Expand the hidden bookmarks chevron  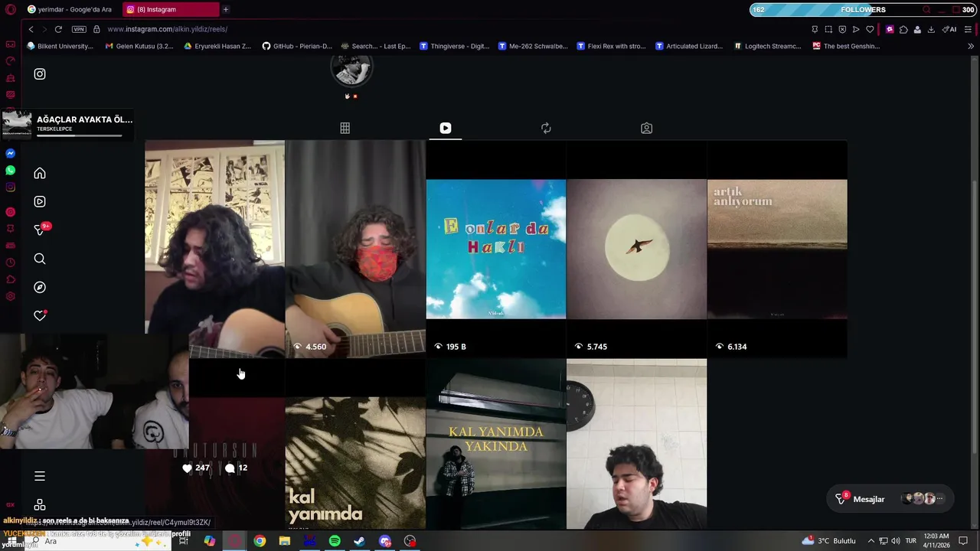(971, 46)
